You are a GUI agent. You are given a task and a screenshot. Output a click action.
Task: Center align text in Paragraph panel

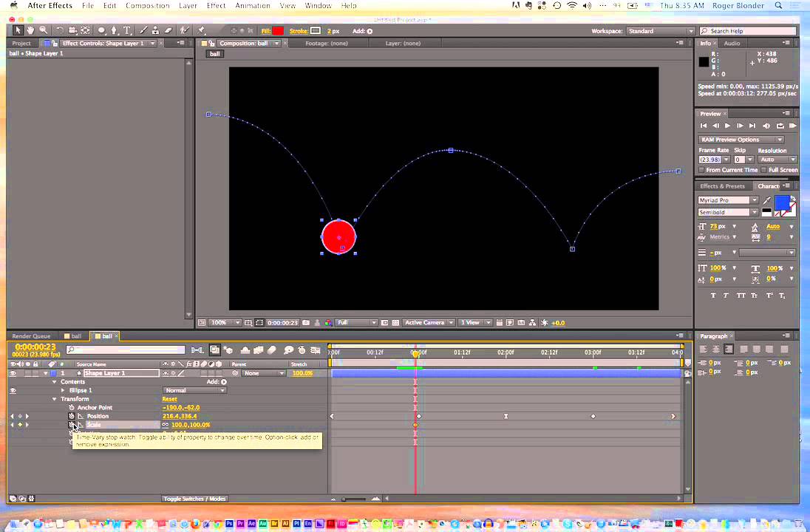715,349
